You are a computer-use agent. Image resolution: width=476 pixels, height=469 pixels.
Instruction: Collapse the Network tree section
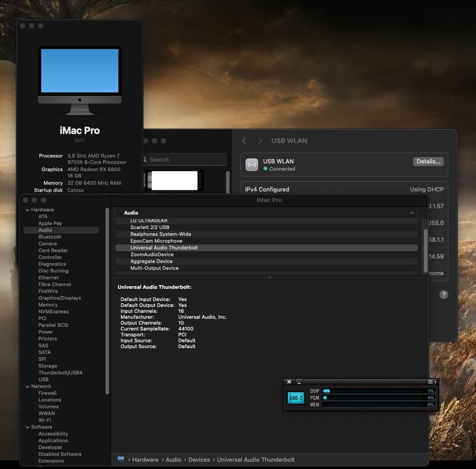27,386
